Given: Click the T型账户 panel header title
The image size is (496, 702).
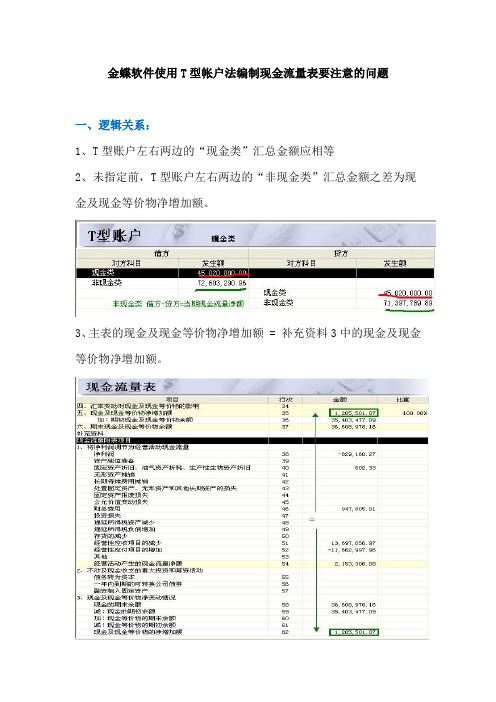Looking at the screenshot, I should (x=114, y=235).
